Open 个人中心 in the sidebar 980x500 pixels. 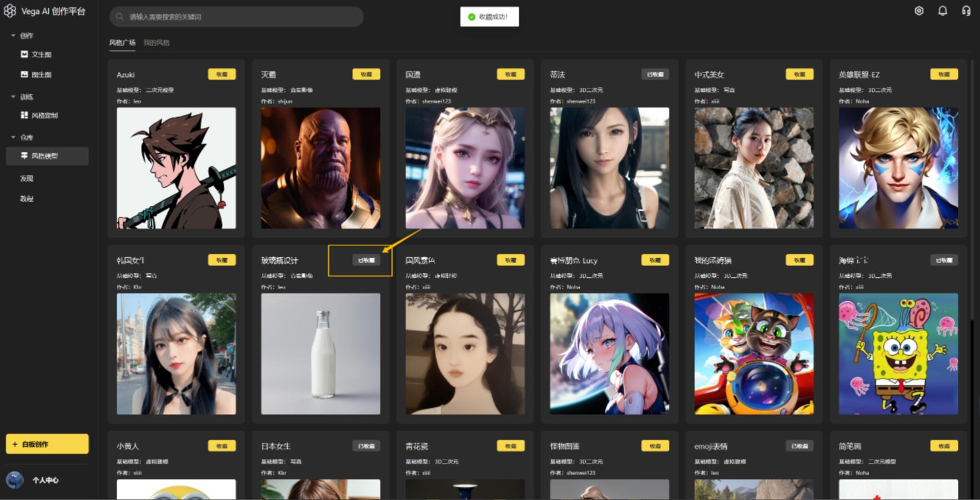coord(46,480)
